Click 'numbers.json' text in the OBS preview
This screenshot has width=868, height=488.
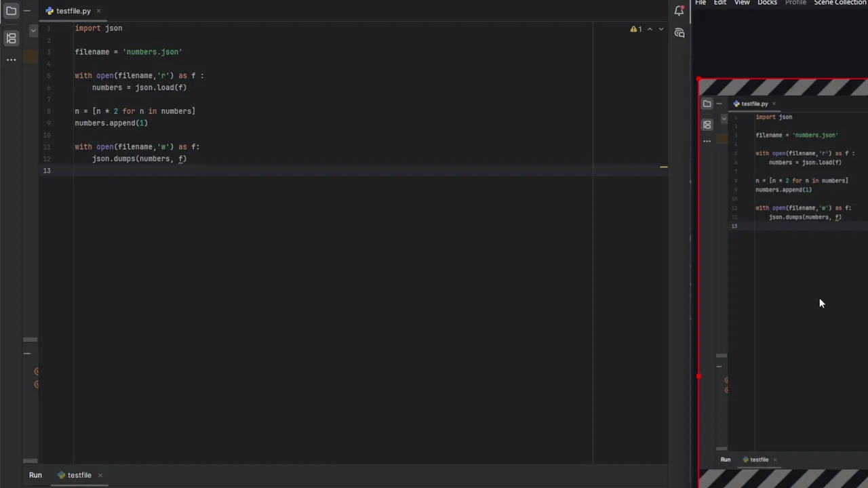click(x=815, y=135)
